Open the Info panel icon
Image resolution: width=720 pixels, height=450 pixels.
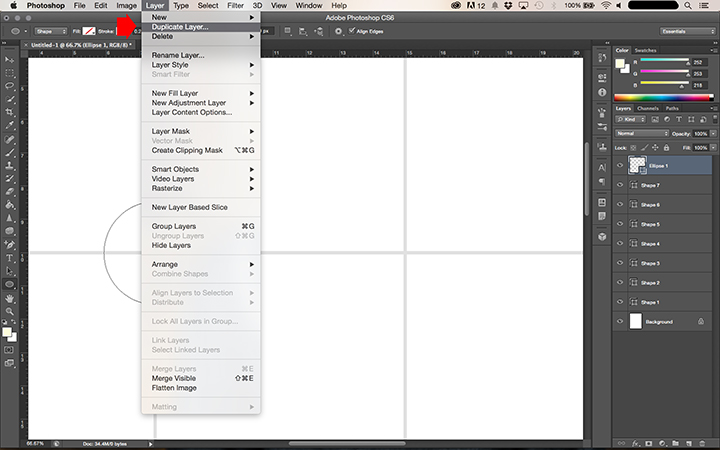pos(602,92)
